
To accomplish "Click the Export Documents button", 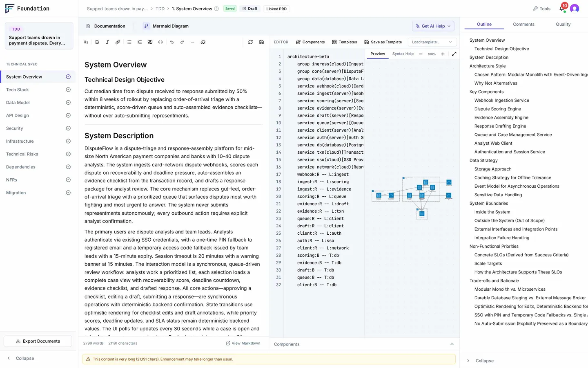I will pyautogui.click(x=38, y=341).
